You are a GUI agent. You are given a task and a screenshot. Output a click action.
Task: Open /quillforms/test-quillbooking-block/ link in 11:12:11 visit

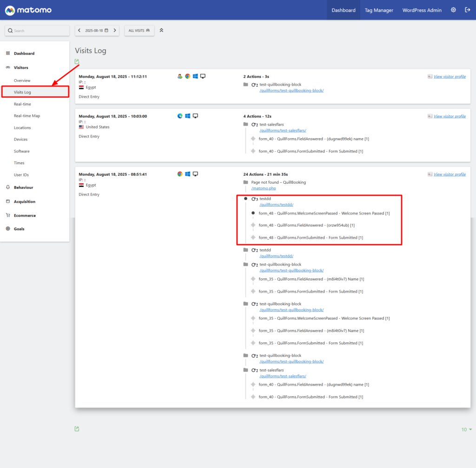[291, 91]
